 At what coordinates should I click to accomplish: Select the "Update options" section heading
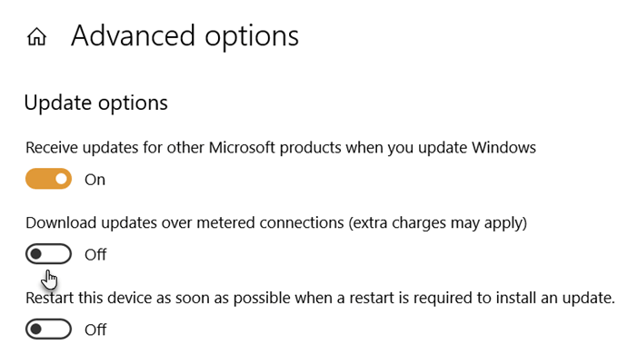(x=95, y=103)
